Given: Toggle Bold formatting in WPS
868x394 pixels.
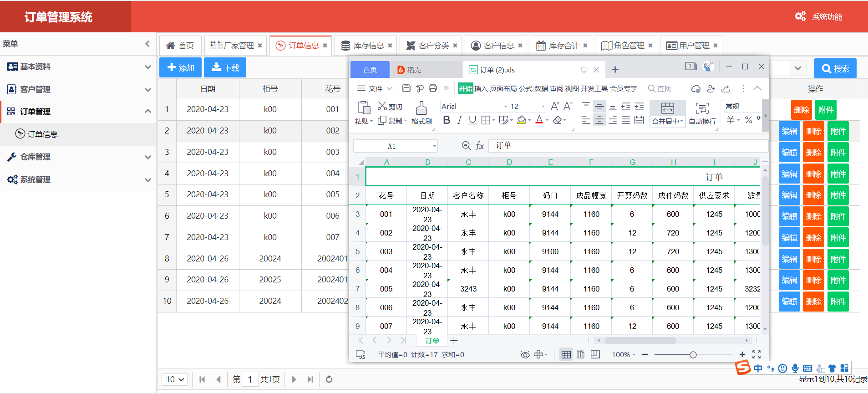Looking at the screenshot, I should tap(447, 120).
